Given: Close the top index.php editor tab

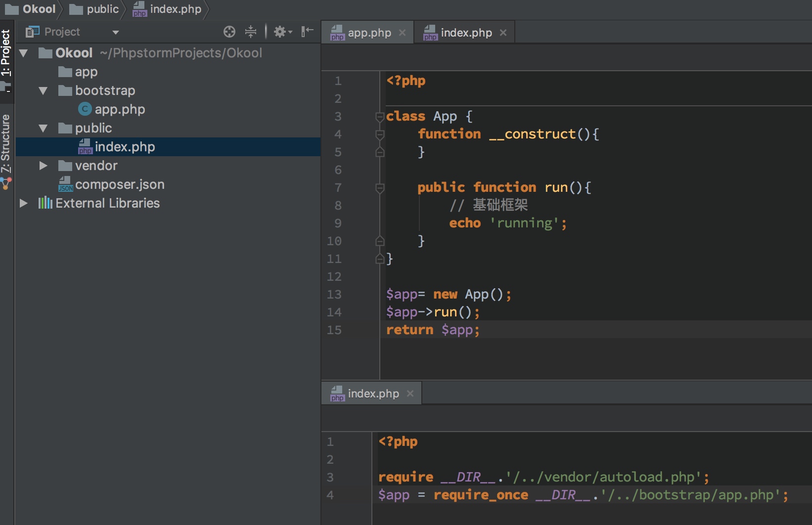Looking at the screenshot, I should (503, 33).
